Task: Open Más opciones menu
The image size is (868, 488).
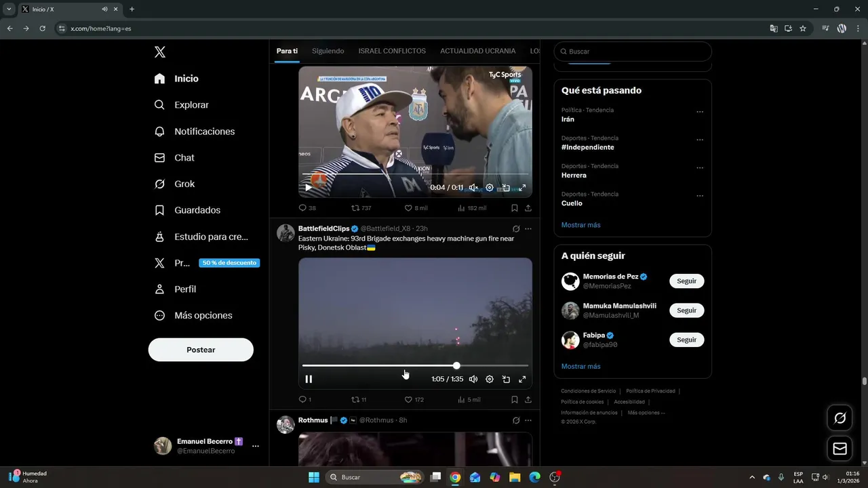Action: coord(193,315)
